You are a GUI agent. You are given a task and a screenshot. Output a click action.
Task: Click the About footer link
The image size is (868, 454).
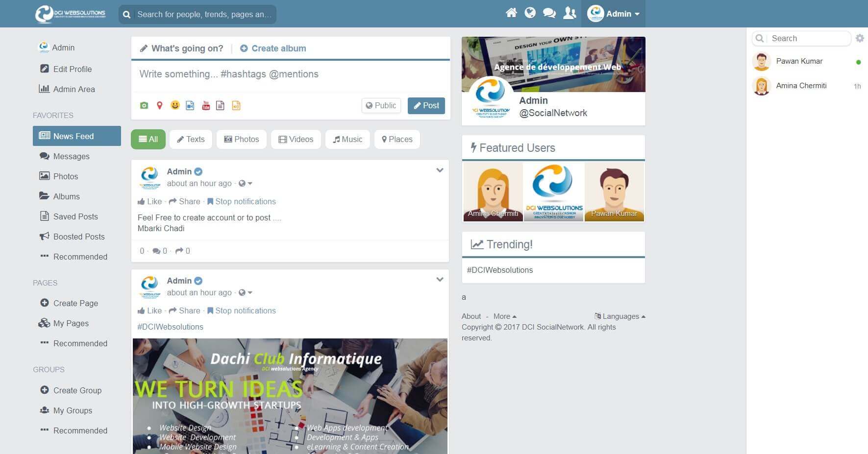point(471,316)
